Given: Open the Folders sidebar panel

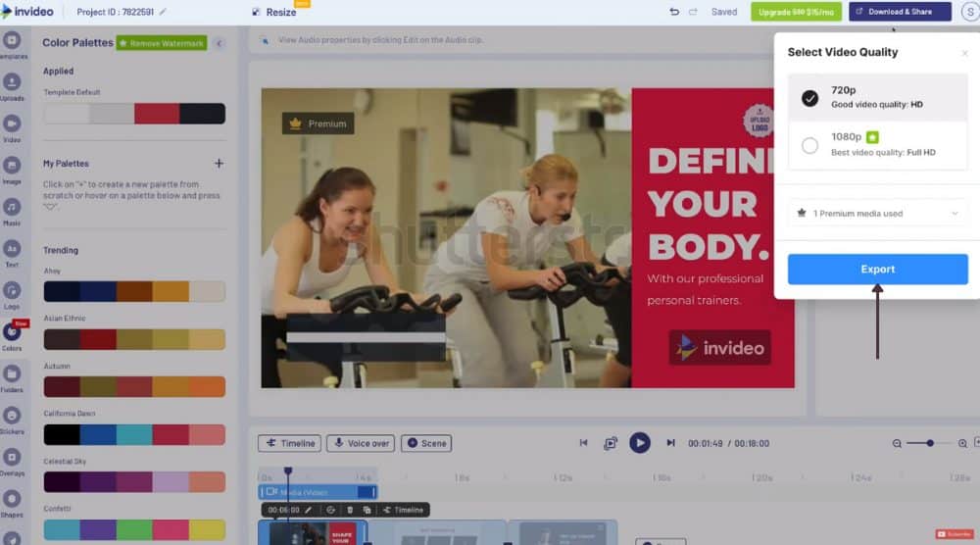Looking at the screenshot, I should point(12,378).
